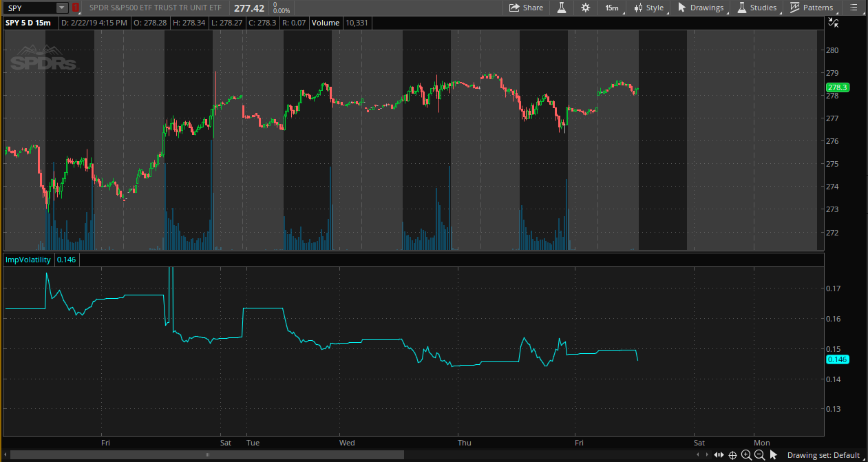Click the red linking color number icon
Screen dimensions: 868x462
click(76, 8)
